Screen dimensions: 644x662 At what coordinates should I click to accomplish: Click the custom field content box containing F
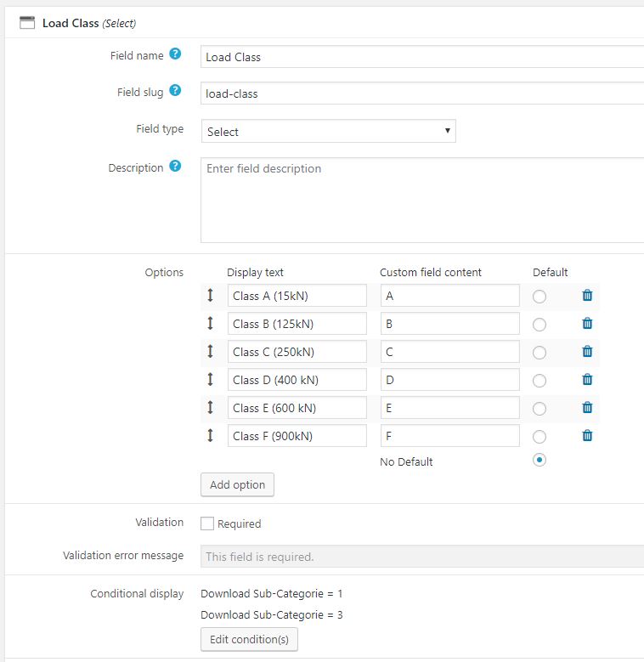pyautogui.click(x=449, y=436)
